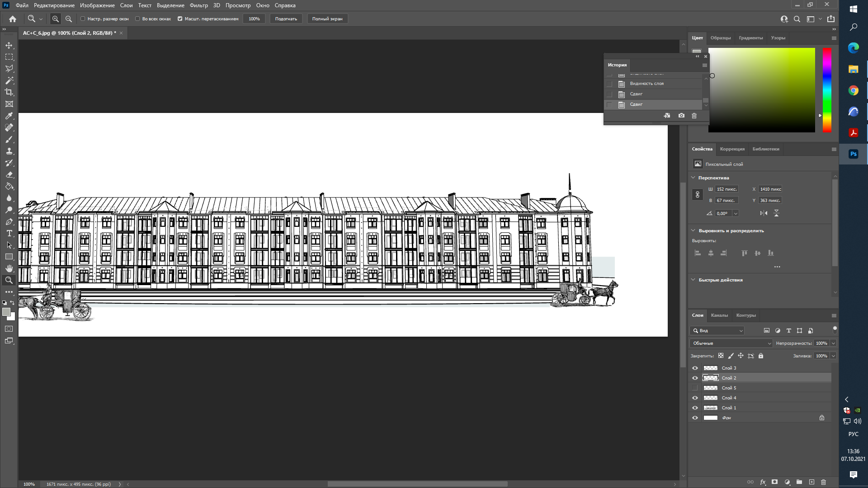This screenshot has width=868, height=488.
Task: Select the Eraser tool
Action: coord(9,174)
